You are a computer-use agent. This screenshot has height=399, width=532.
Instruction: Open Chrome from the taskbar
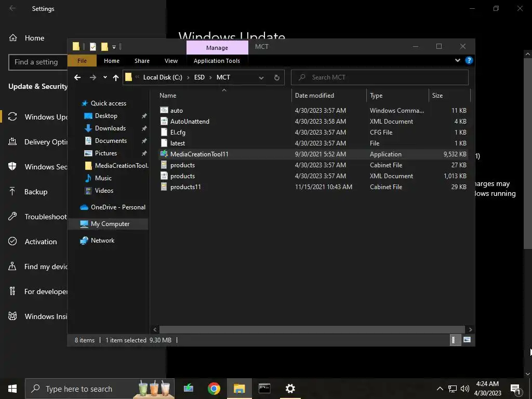pyautogui.click(x=214, y=389)
